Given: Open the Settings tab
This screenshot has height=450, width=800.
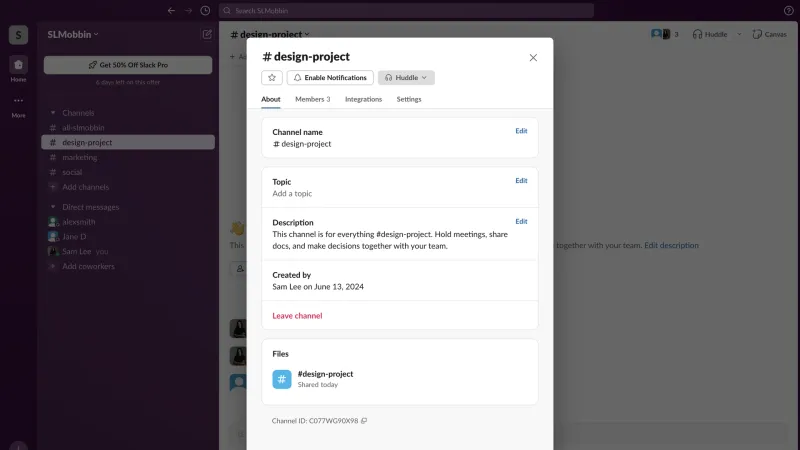Looking at the screenshot, I should tap(409, 99).
